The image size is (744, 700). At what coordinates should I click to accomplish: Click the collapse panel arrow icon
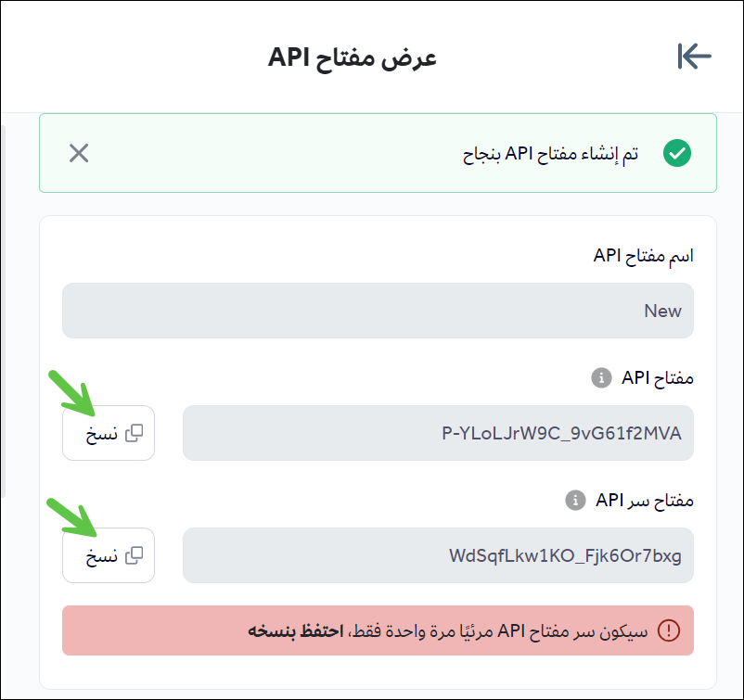694,57
